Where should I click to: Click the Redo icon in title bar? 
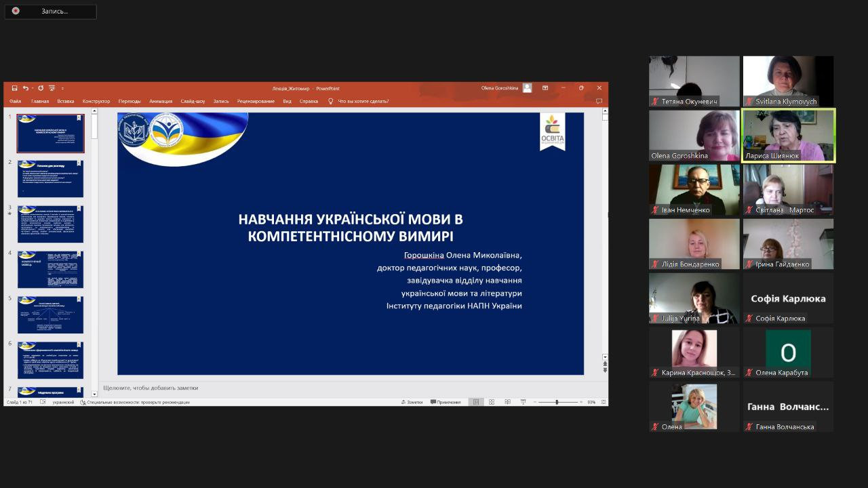pos(41,88)
